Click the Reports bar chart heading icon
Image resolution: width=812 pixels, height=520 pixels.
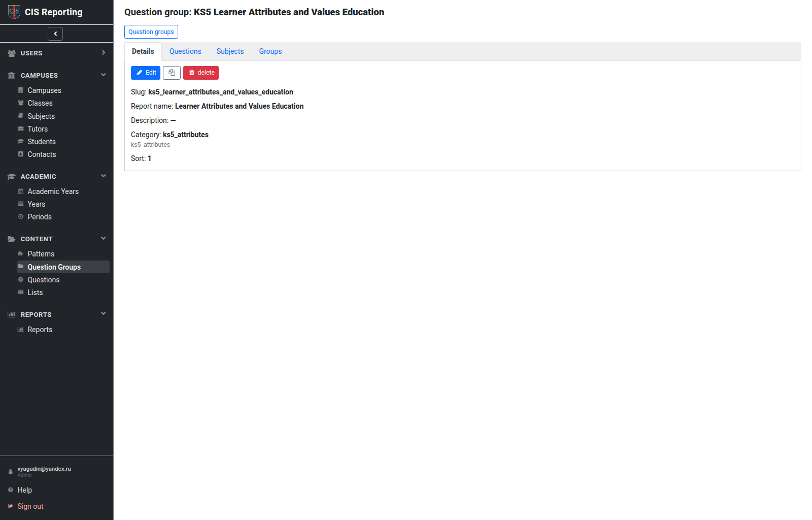(12, 314)
